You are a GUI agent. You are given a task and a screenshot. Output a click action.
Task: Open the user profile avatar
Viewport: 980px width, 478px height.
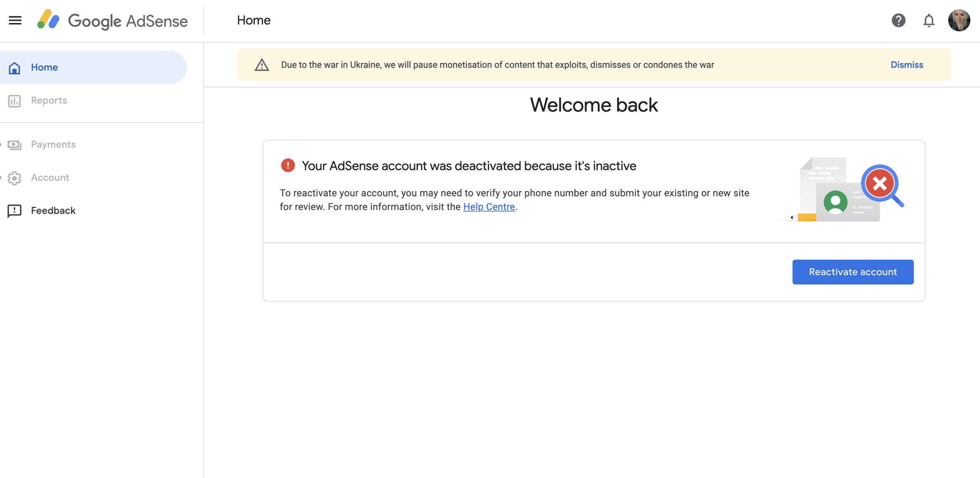[x=959, y=20]
